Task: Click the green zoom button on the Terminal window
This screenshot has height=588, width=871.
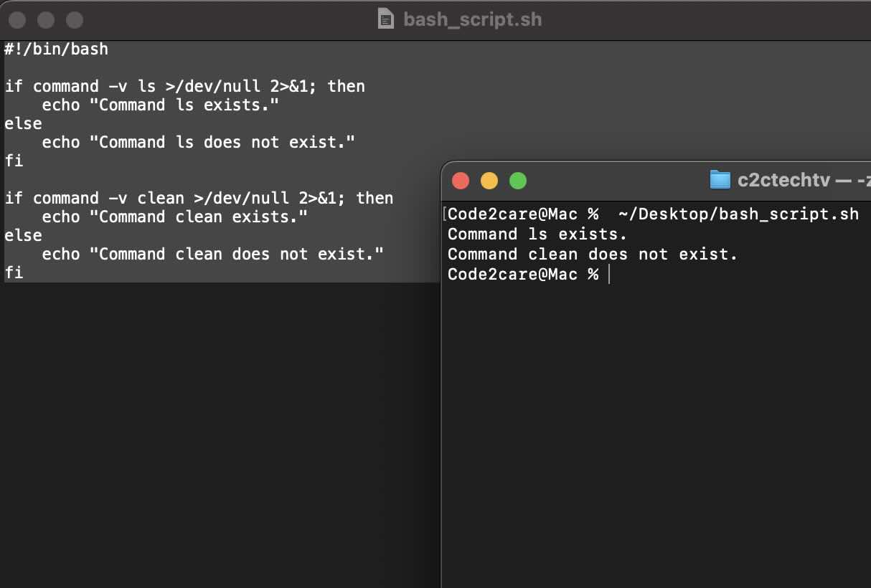Action: tap(518, 181)
